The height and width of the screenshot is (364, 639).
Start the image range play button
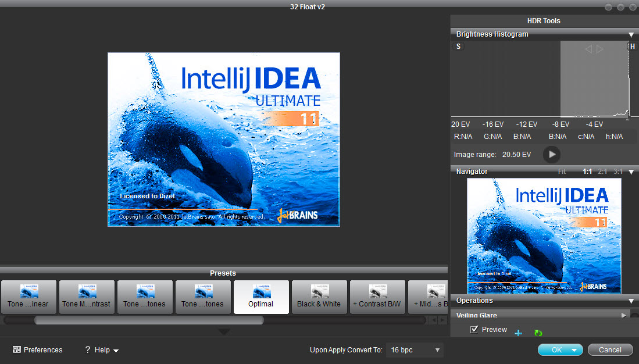click(552, 155)
